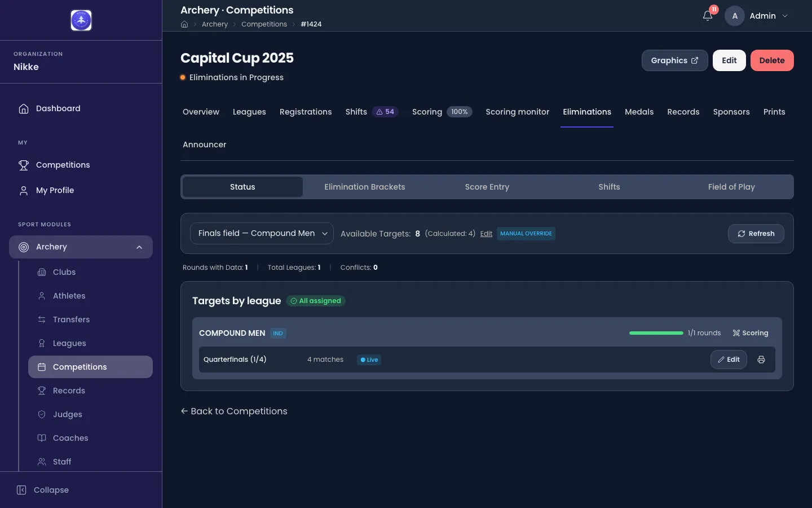
Task: Click the Graphics external link button
Action: click(674, 60)
